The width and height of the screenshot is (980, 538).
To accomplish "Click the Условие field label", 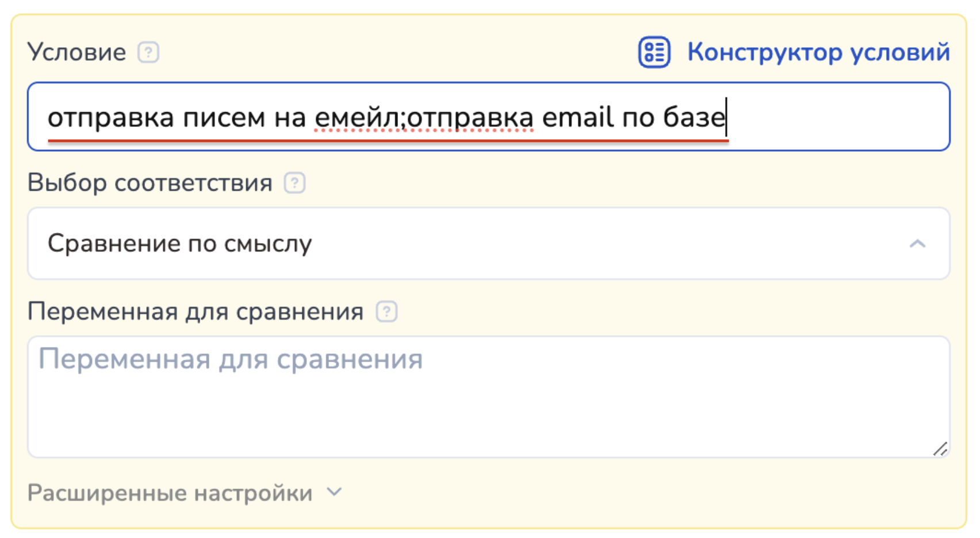I will (76, 52).
